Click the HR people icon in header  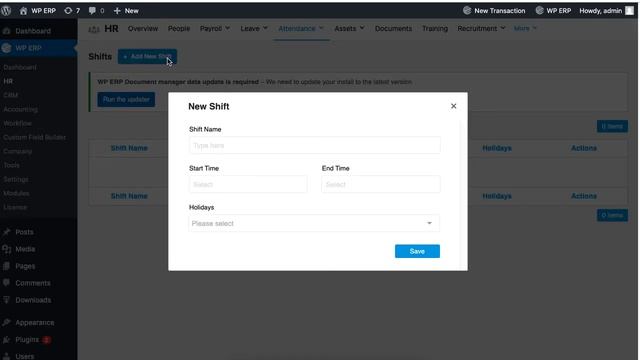click(x=94, y=29)
